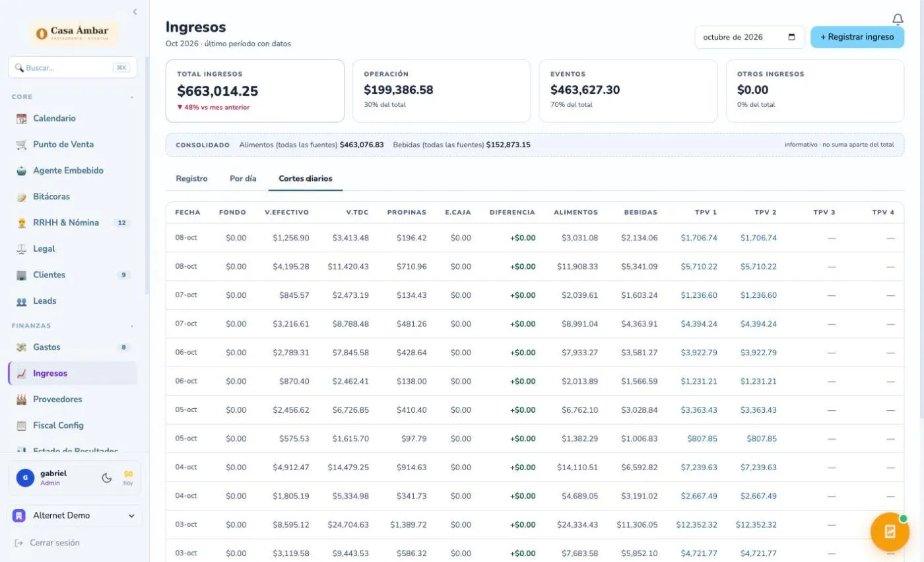Click the Alimentos value $14,110.51
The image size is (924, 562).
pos(577,468)
